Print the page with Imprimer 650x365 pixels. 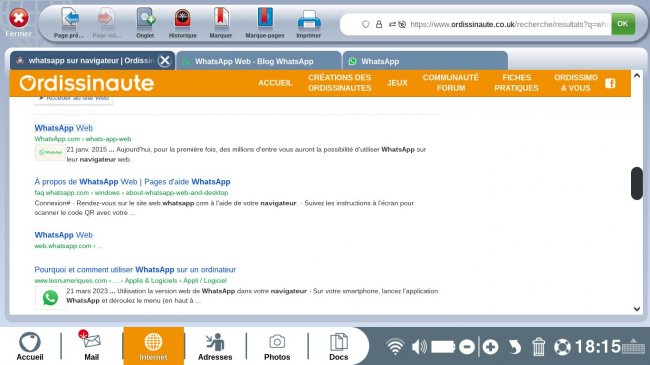tap(309, 23)
